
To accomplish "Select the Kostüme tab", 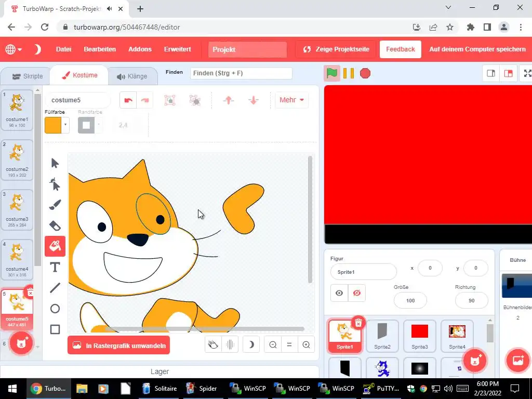I will point(79,75).
